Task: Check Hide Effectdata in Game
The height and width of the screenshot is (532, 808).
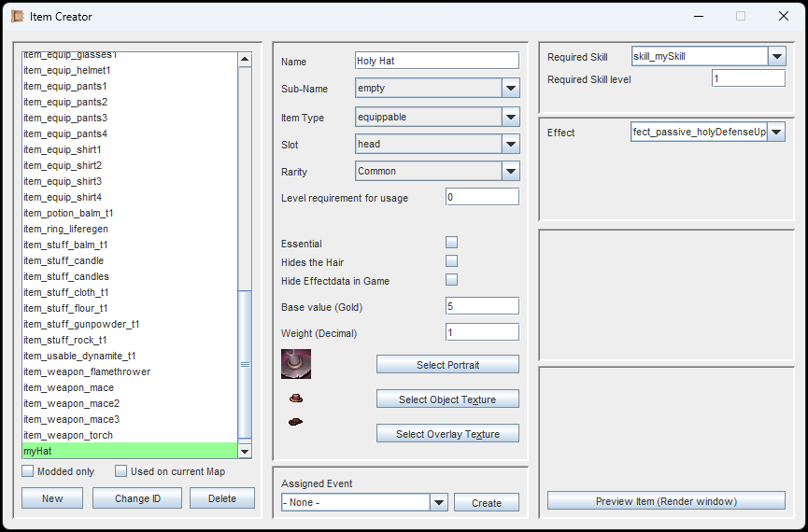Action: pos(451,280)
